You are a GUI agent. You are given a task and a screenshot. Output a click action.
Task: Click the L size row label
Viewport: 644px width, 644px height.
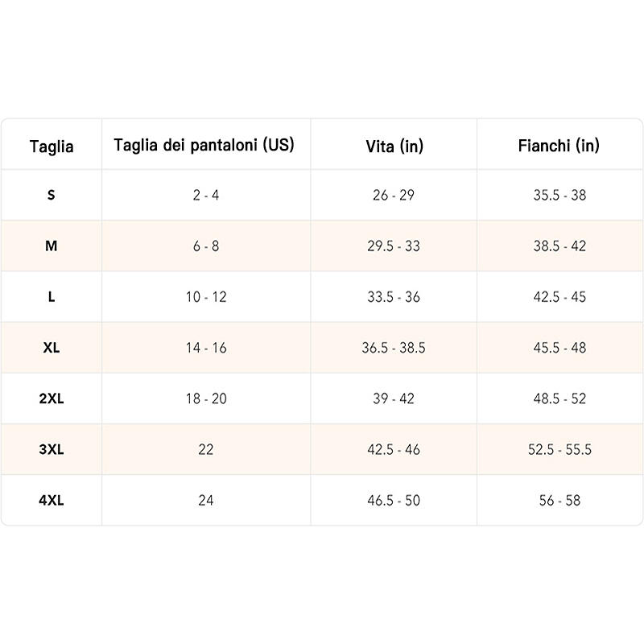(x=52, y=297)
